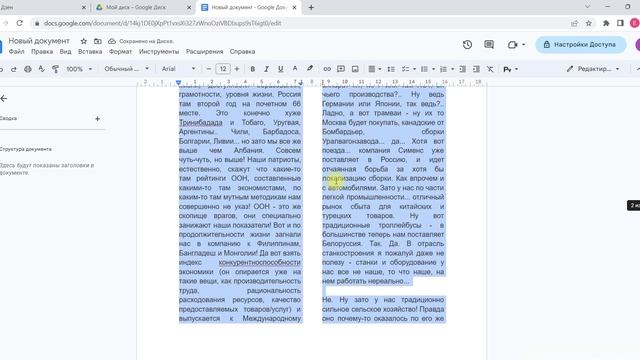Close the document outline with back arrow

[4, 98]
